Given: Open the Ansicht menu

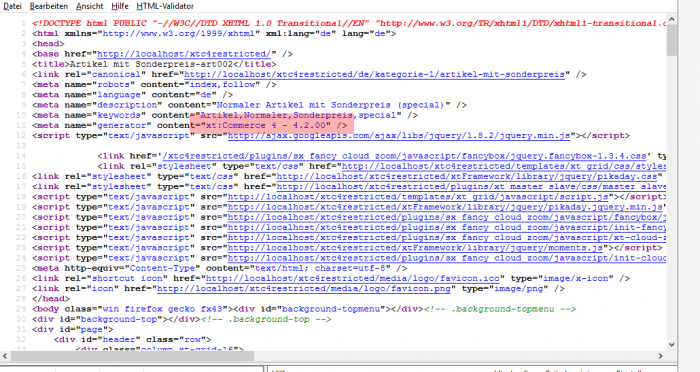Looking at the screenshot, I should tap(89, 6).
